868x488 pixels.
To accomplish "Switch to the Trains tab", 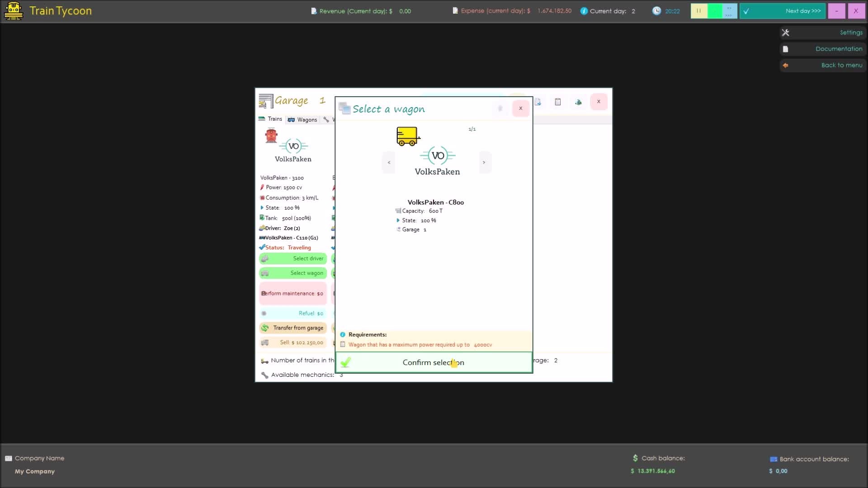I will point(270,119).
